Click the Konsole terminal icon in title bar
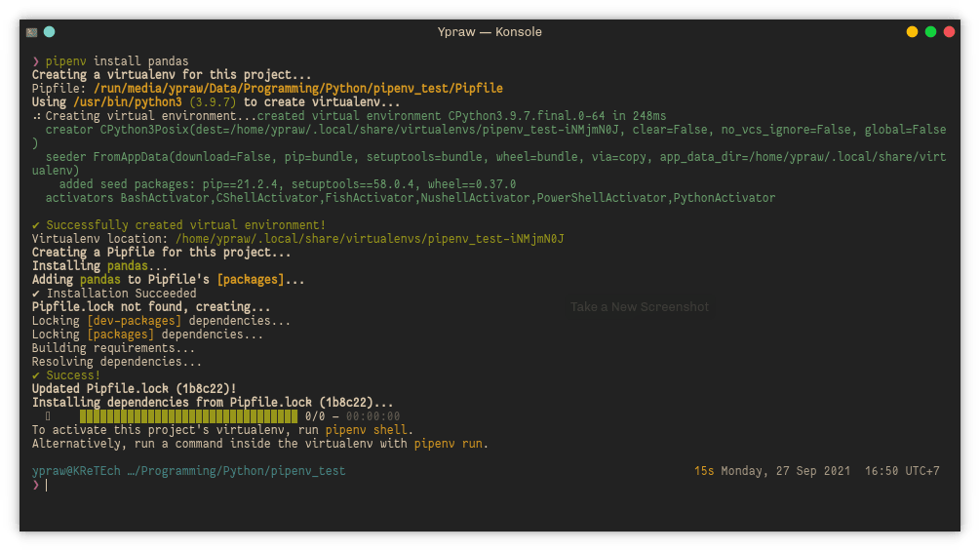 click(x=32, y=32)
